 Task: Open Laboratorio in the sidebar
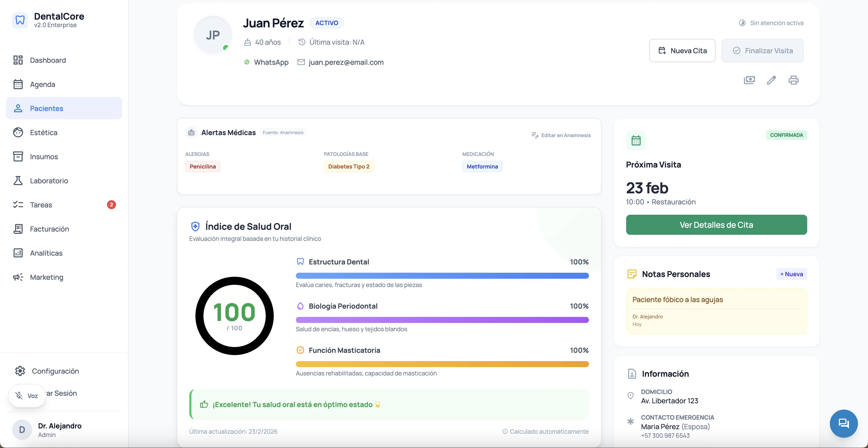[x=49, y=181]
